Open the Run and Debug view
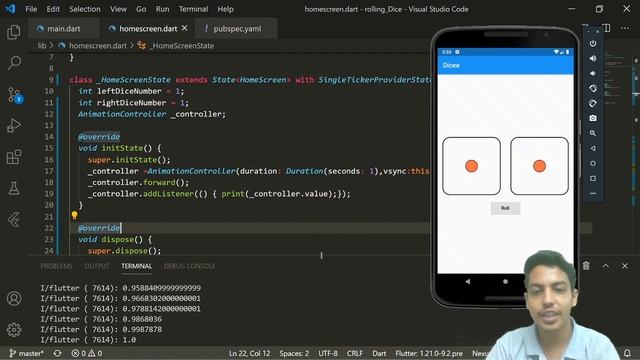 point(14,126)
